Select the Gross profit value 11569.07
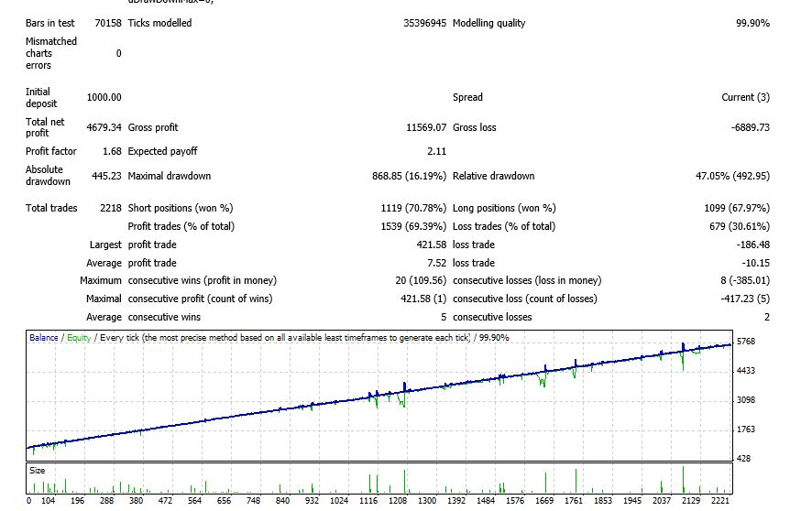Screen dimensions: 812x511 click(x=425, y=128)
